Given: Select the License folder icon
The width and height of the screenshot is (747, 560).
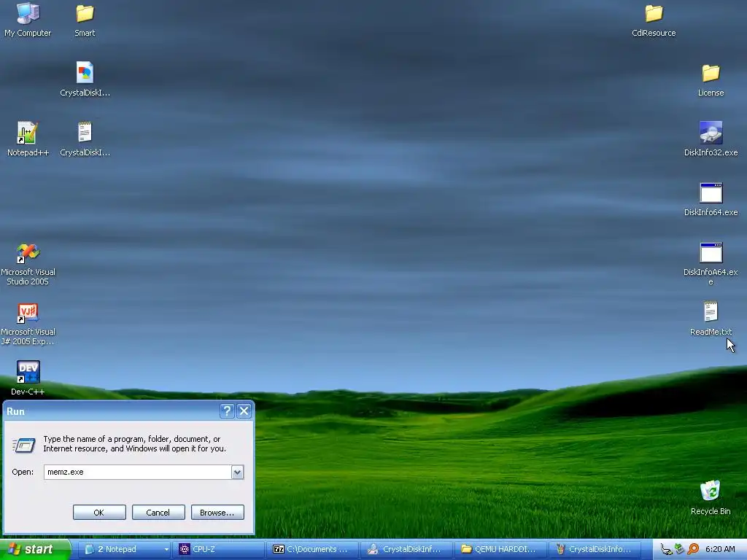Looking at the screenshot, I should coord(711,80).
